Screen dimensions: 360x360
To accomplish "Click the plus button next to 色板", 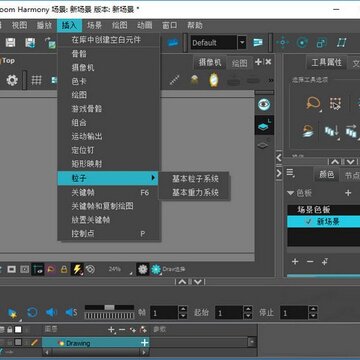I will pos(348,193).
